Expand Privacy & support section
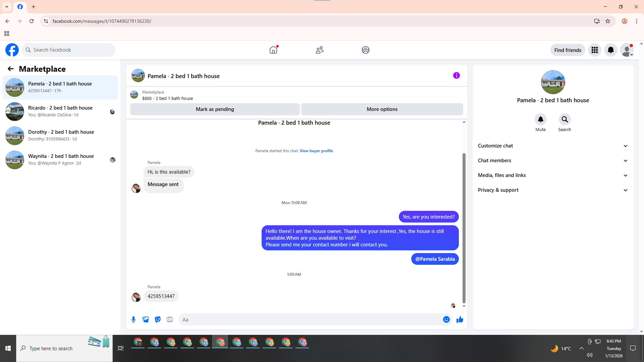The width and height of the screenshot is (644, 362). pyautogui.click(x=552, y=190)
